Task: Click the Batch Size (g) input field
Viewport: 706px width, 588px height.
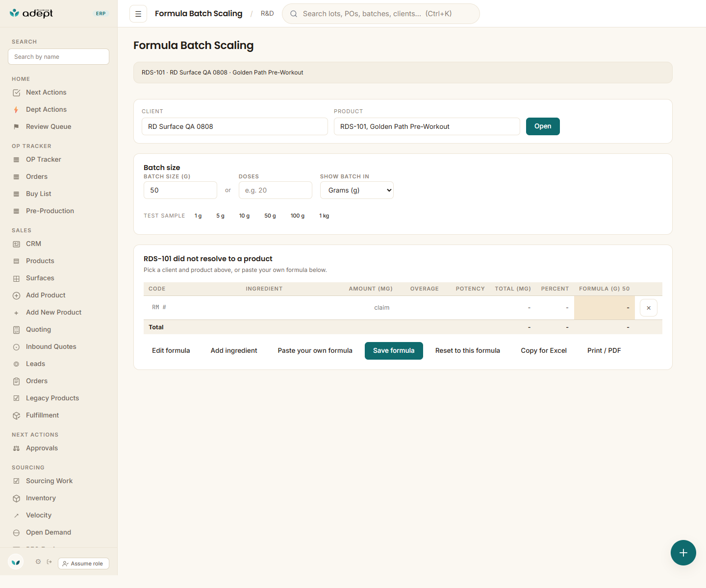Action: click(x=180, y=190)
